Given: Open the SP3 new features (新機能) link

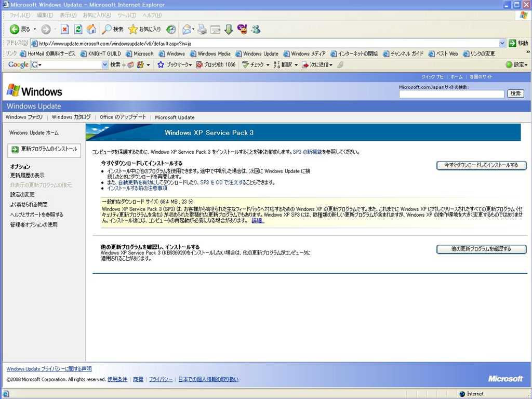Looking at the screenshot, I should click(307, 152).
